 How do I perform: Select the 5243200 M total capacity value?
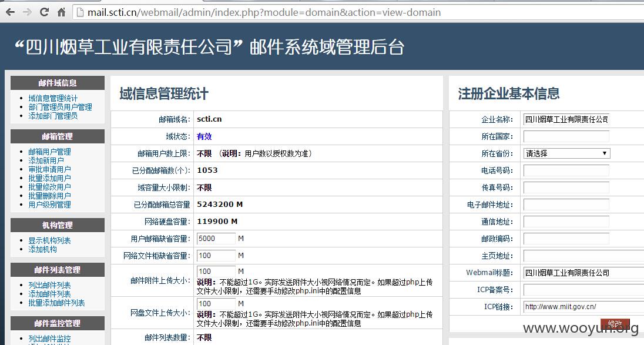tap(220, 204)
